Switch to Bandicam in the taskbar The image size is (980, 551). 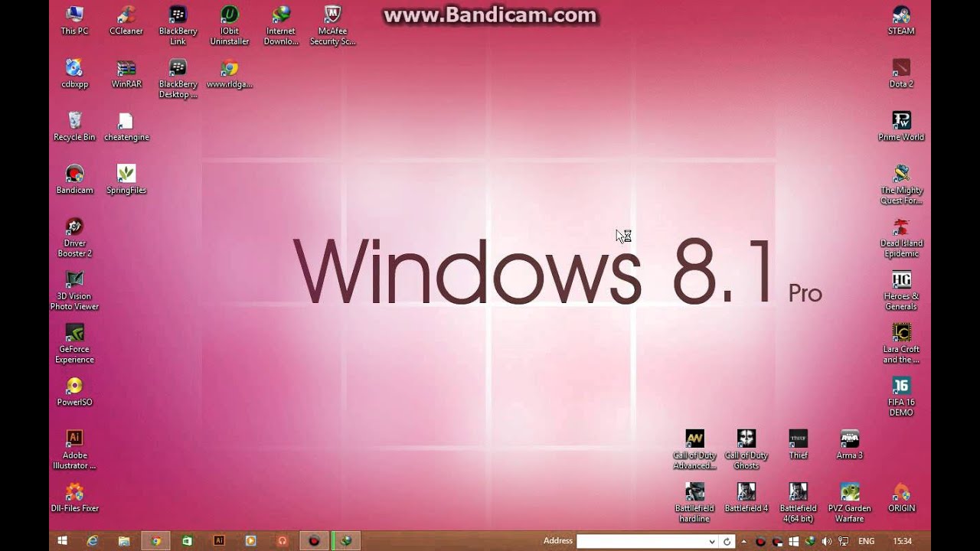[314, 541]
